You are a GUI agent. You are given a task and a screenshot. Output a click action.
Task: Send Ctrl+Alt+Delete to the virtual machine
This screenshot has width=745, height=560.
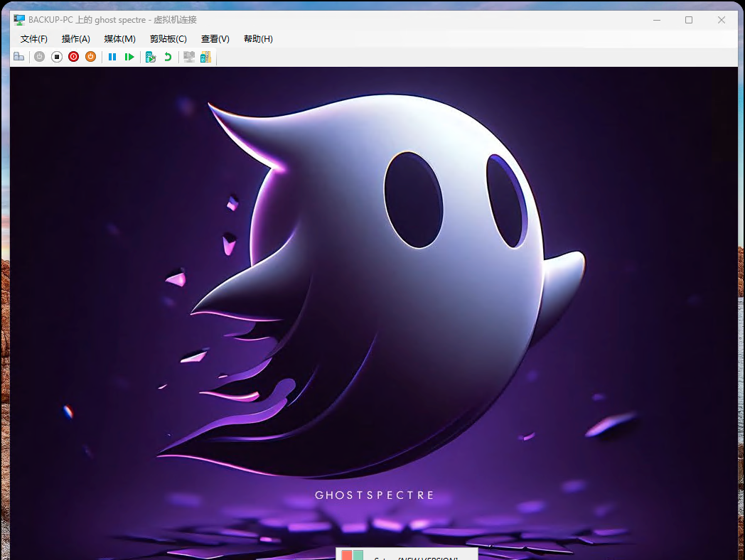(18, 57)
